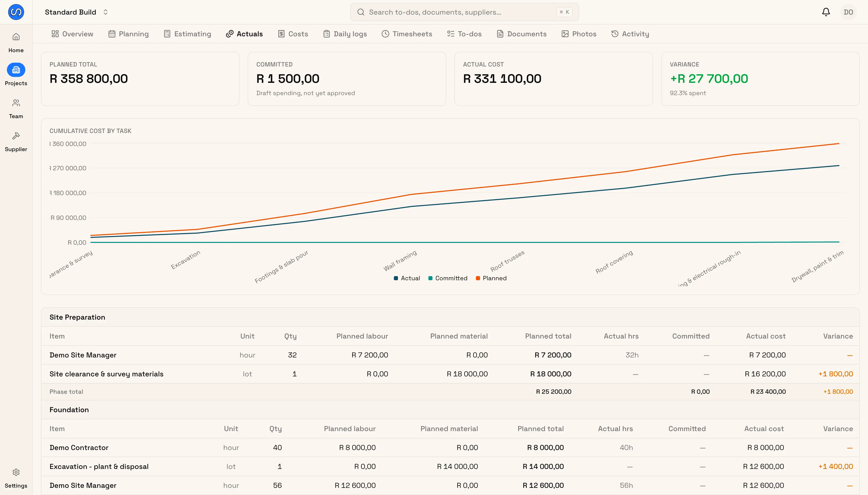The image size is (868, 495).
Task: Open the Home sidebar icon
Action: (16, 37)
